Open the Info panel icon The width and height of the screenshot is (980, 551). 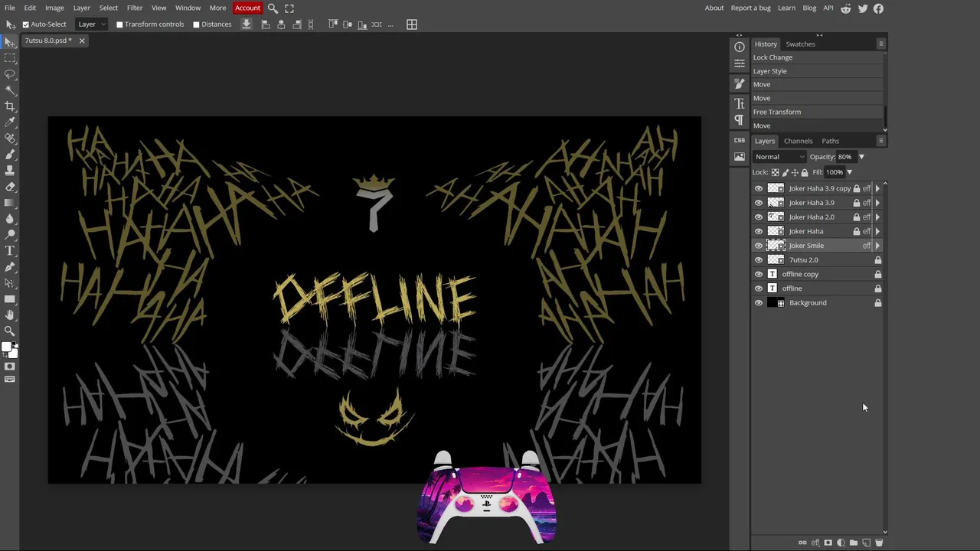pyautogui.click(x=740, y=47)
